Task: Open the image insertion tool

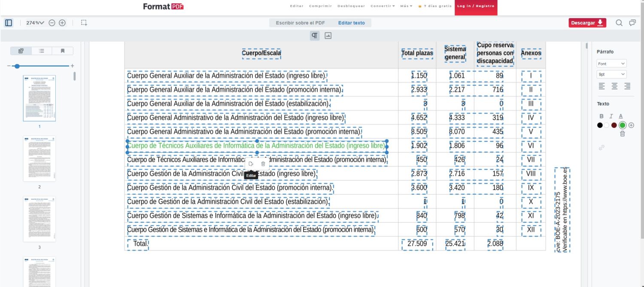Action: point(328,35)
